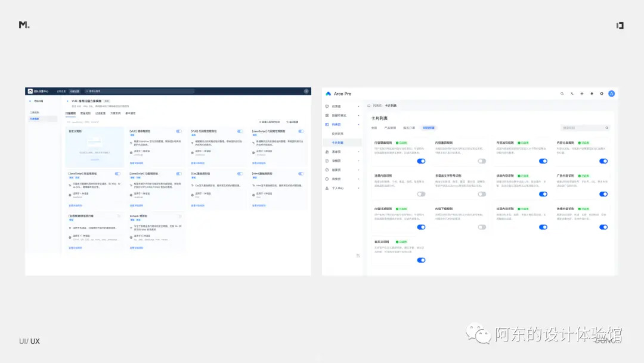Select the 全部 tab in card list

(374, 128)
